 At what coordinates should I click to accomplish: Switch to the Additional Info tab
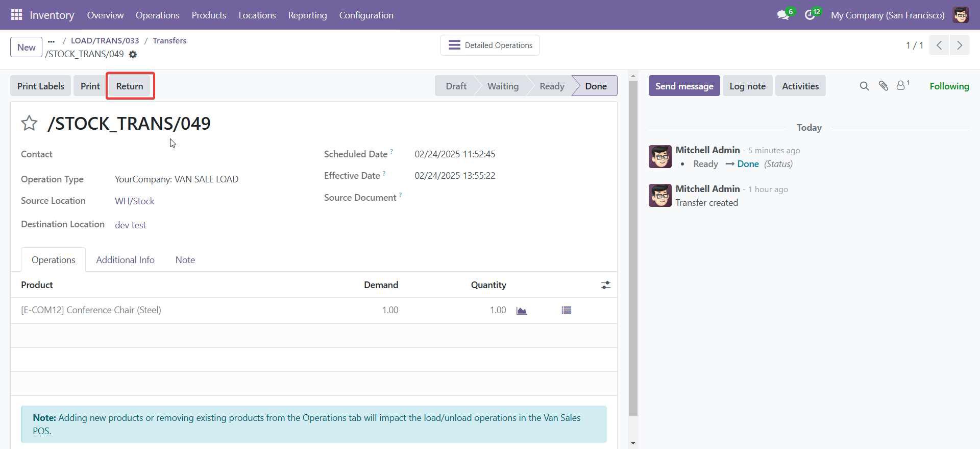point(125,260)
